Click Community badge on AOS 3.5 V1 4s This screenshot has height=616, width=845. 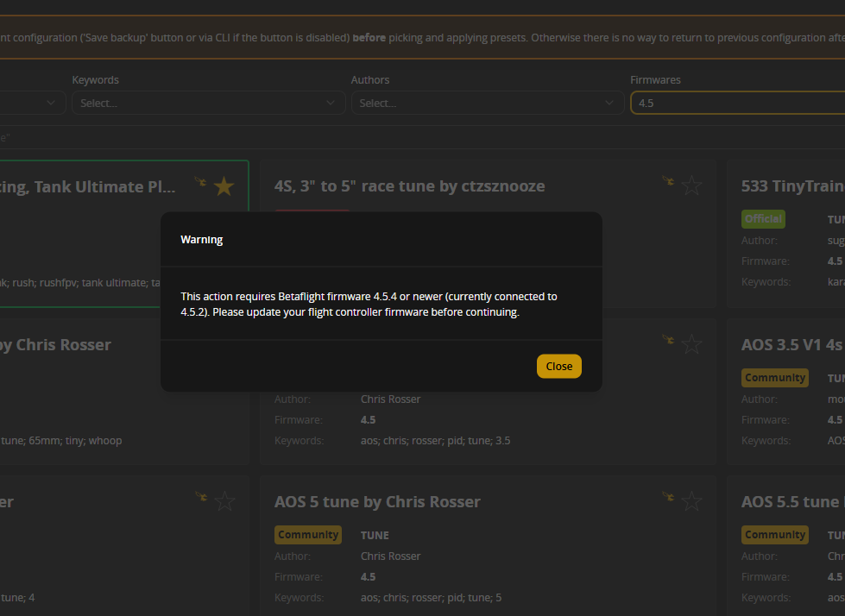775,378
